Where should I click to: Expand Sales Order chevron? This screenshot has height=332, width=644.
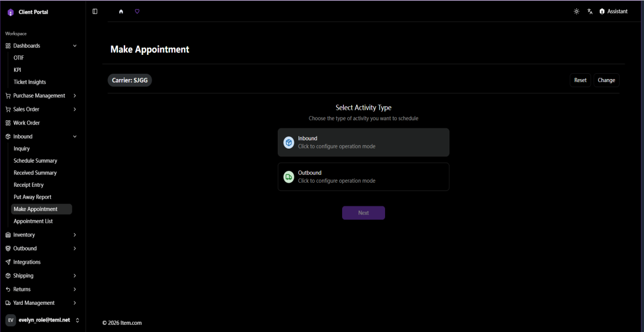[75, 109]
